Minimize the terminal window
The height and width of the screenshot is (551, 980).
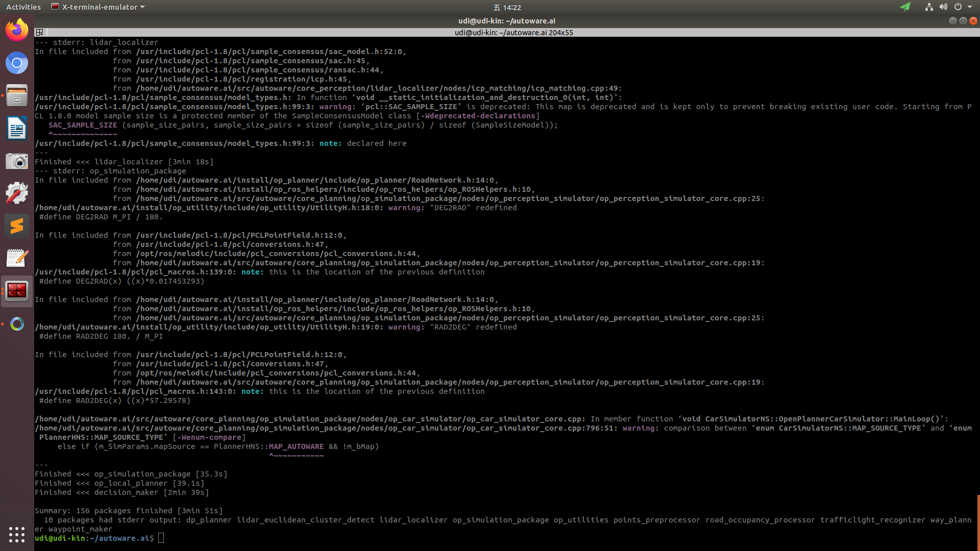(952, 21)
